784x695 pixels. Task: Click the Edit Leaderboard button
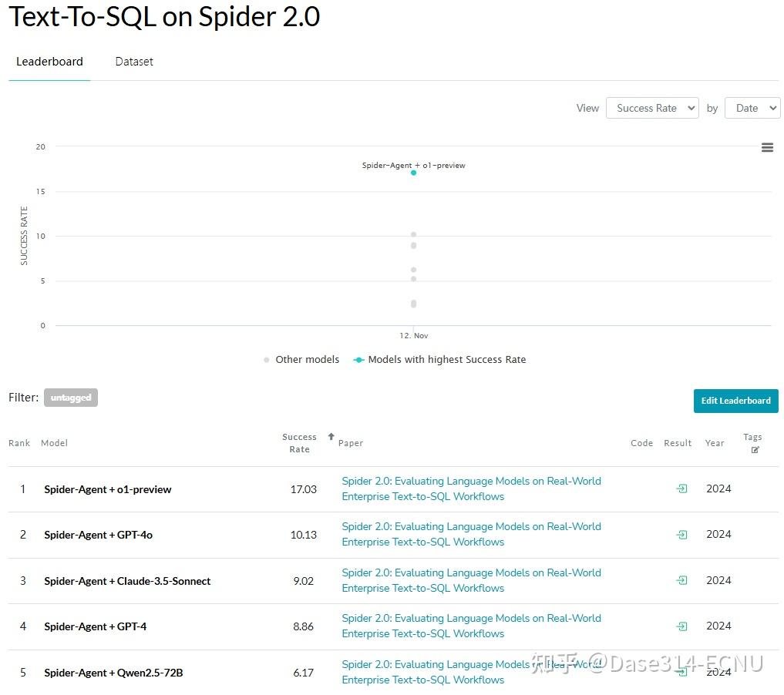point(735,401)
